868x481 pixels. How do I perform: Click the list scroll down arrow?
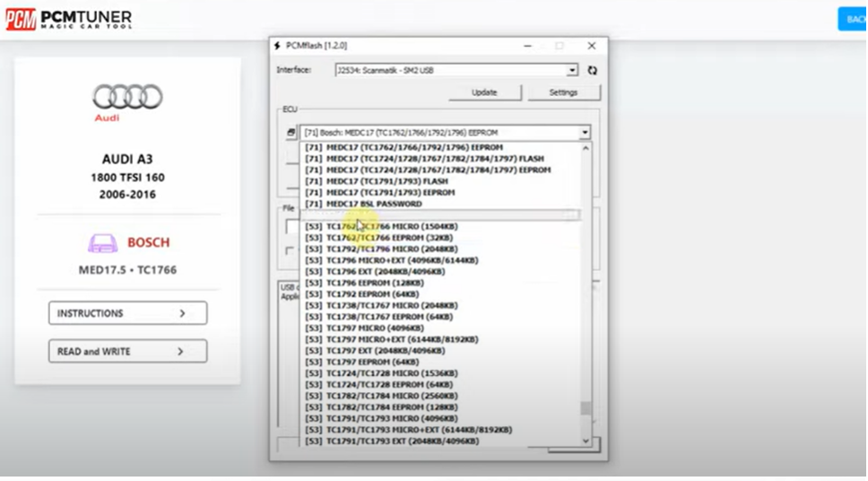point(586,442)
